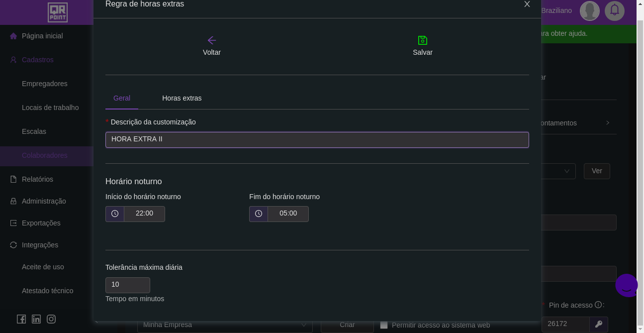Open the LinkedIn icon in sidebar
This screenshot has width=644, height=333.
pyautogui.click(x=36, y=319)
